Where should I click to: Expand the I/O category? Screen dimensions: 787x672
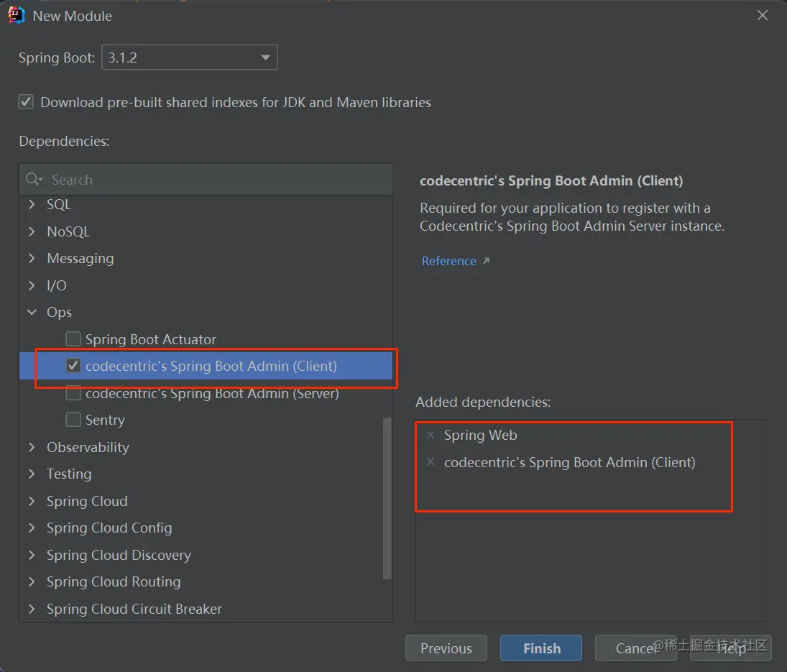coord(32,285)
